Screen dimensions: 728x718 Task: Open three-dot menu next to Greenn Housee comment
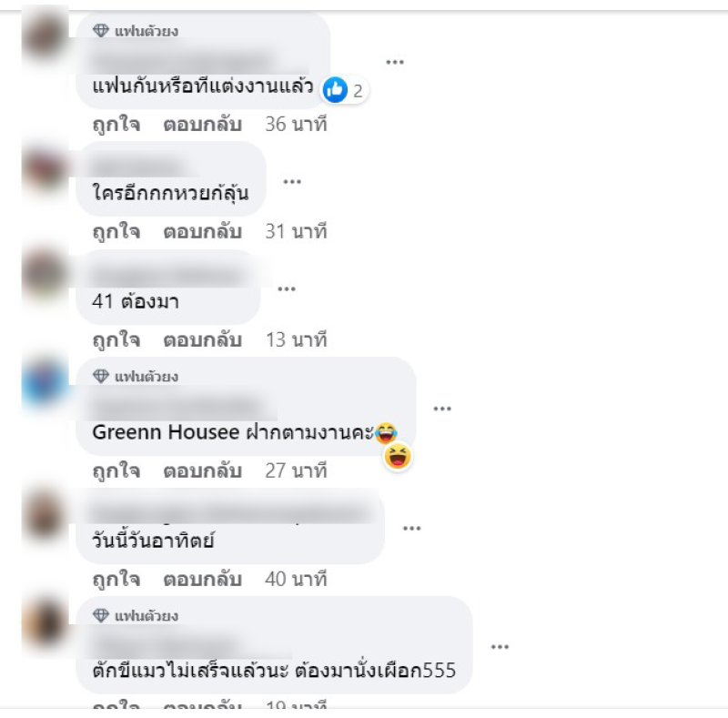coord(442,409)
